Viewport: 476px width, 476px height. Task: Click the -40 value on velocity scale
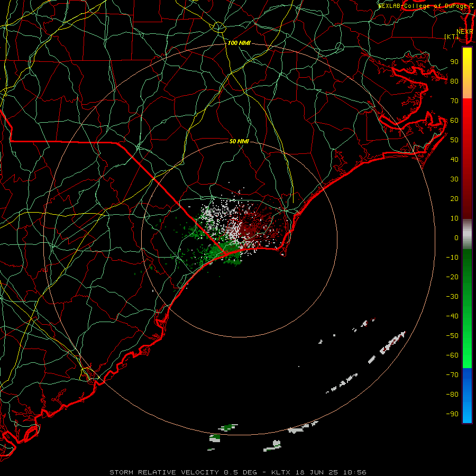[452, 316]
